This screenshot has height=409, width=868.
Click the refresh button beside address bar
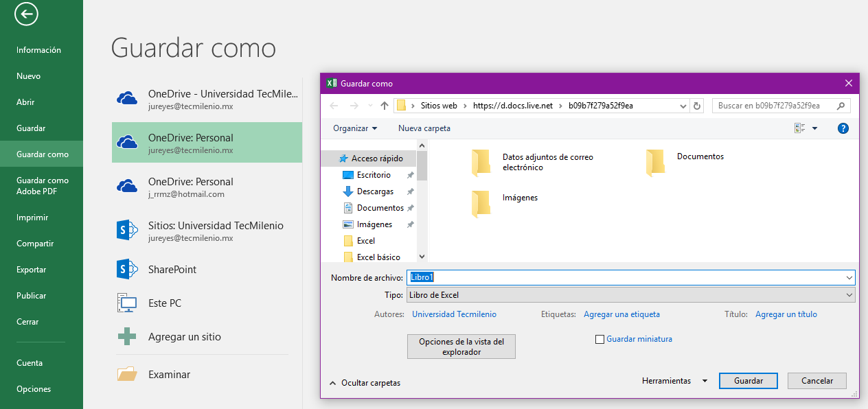click(x=698, y=106)
